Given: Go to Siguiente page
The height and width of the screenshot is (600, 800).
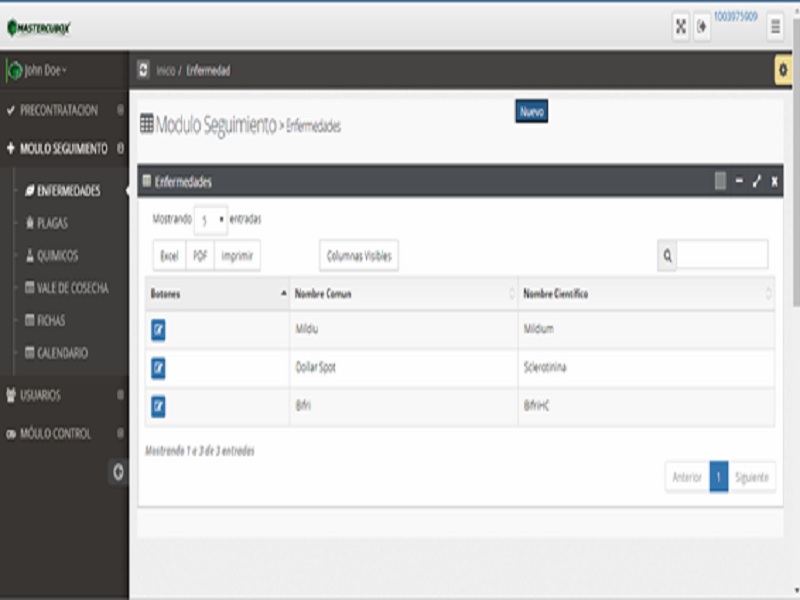Looking at the screenshot, I should (752, 477).
